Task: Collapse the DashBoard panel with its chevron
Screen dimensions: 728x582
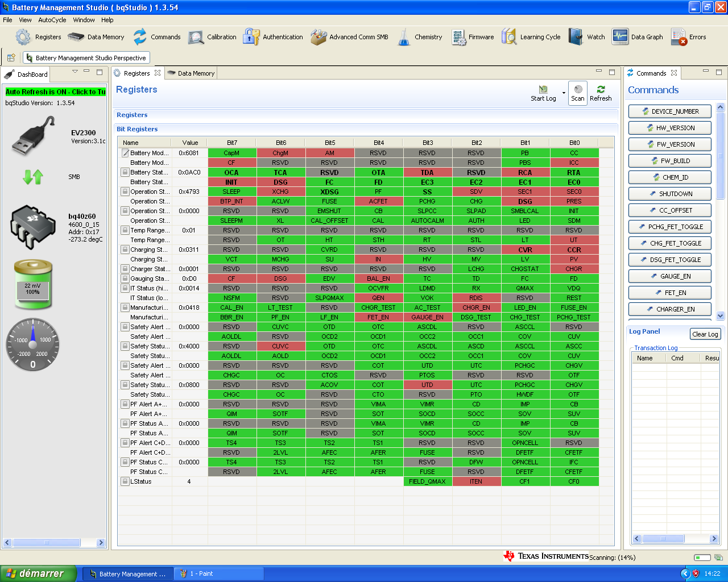Action: (75, 71)
